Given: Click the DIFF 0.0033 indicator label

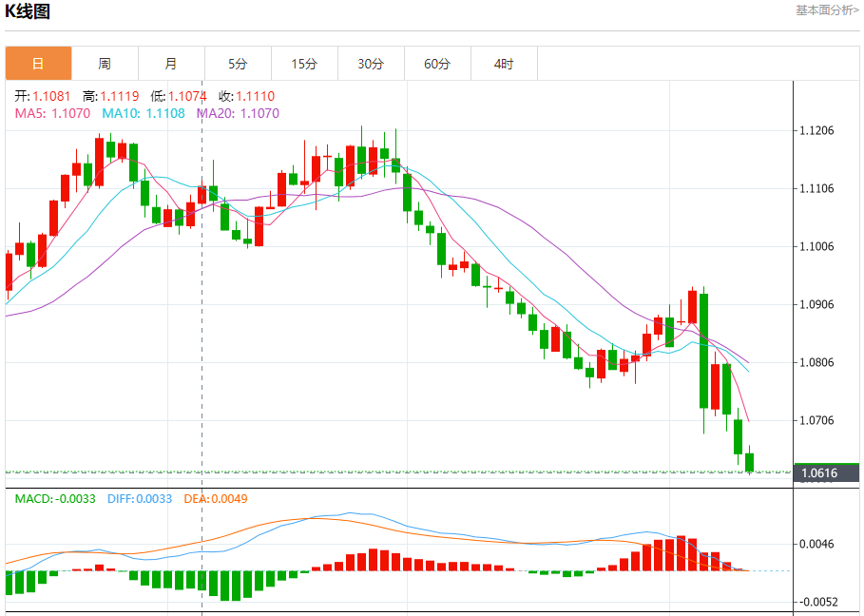Looking at the screenshot, I should (140, 499).
